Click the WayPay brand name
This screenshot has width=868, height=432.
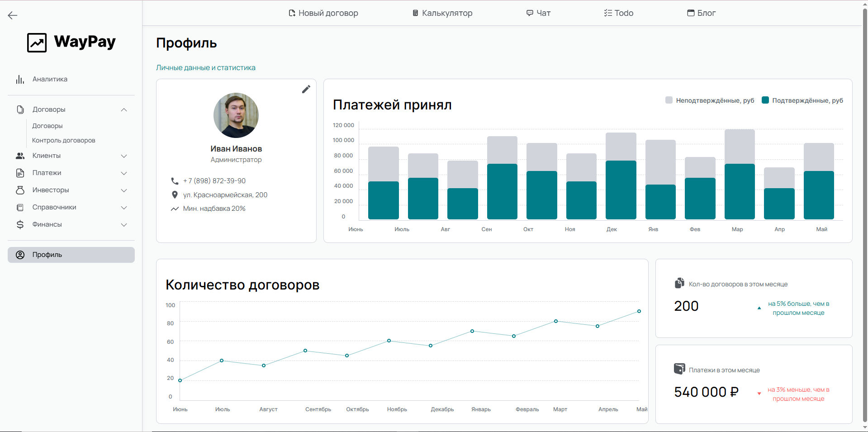[x=85, y=42]
